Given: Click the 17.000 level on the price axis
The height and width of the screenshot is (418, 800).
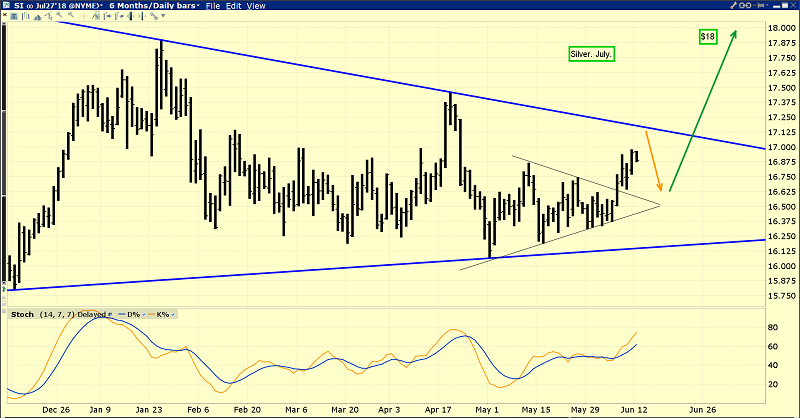Looking at the screenshot, I should pyautogui.click(x=782, y=147).
